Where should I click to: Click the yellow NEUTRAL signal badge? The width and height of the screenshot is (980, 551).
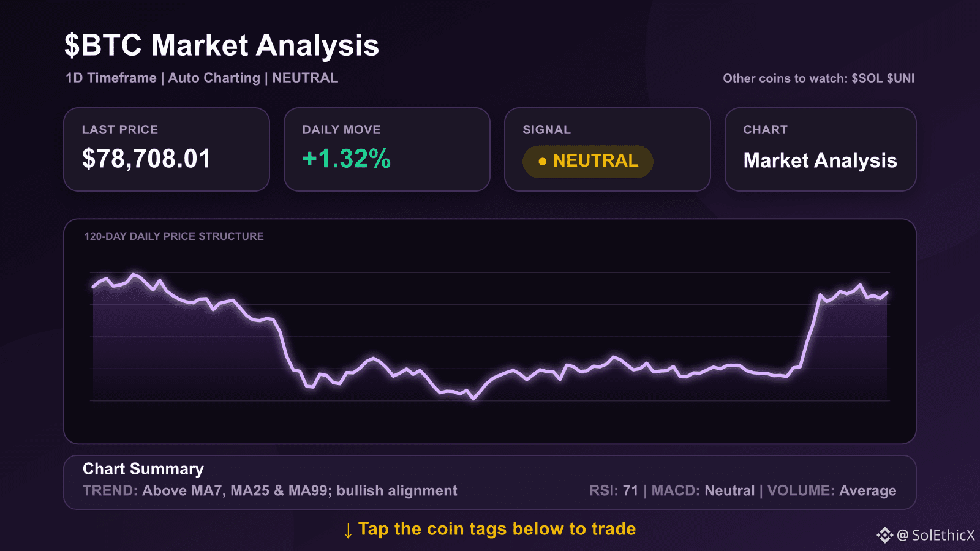pos(588,161)
